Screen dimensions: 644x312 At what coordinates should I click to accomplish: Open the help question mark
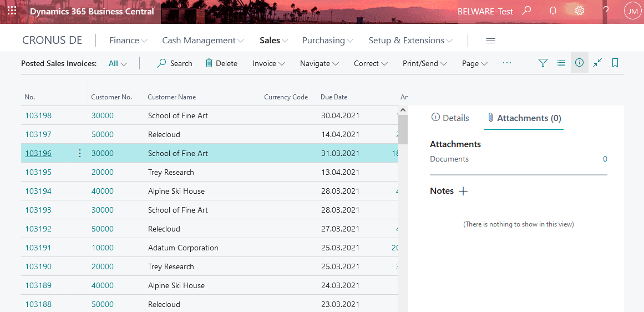[606, 11]
